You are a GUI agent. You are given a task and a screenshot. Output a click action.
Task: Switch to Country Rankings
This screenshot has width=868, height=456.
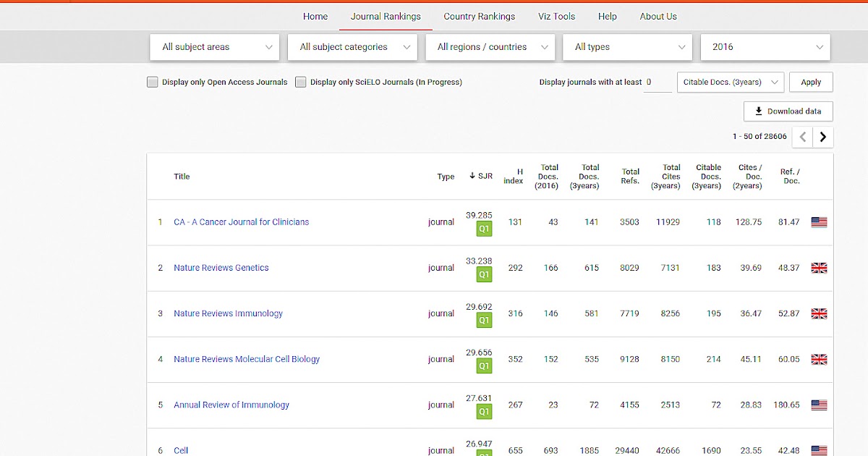coord(479,16)
